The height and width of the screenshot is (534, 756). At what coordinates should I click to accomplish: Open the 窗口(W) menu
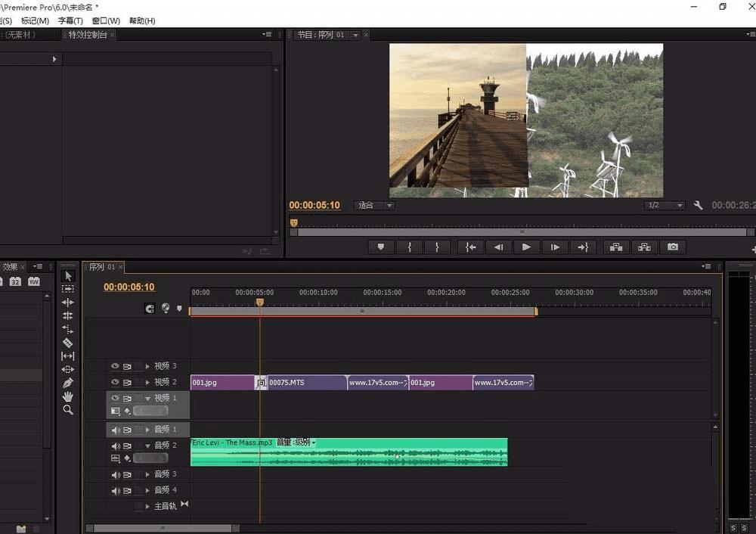click(105, 21)
